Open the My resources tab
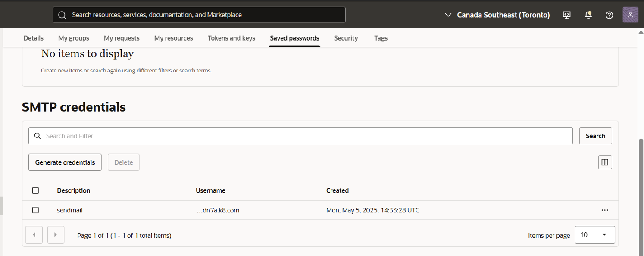This screenshot has height=256, width=644. [x=173, y=38]
